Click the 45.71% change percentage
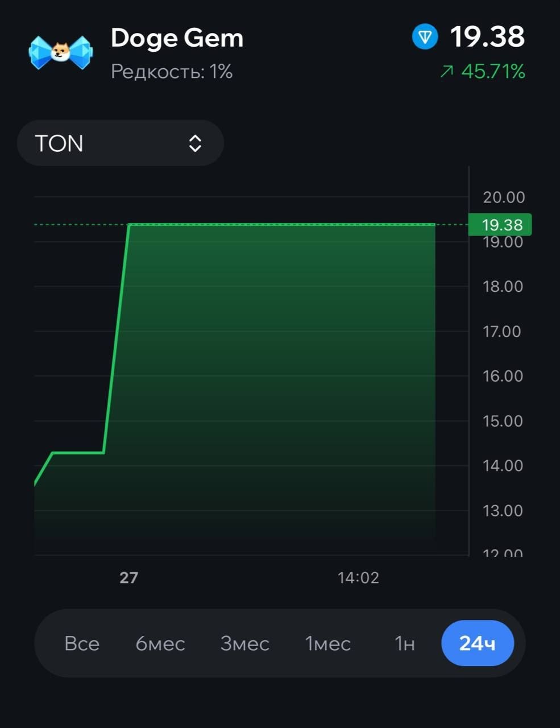The height and width of the screenshot is (728, 560). 493,71
